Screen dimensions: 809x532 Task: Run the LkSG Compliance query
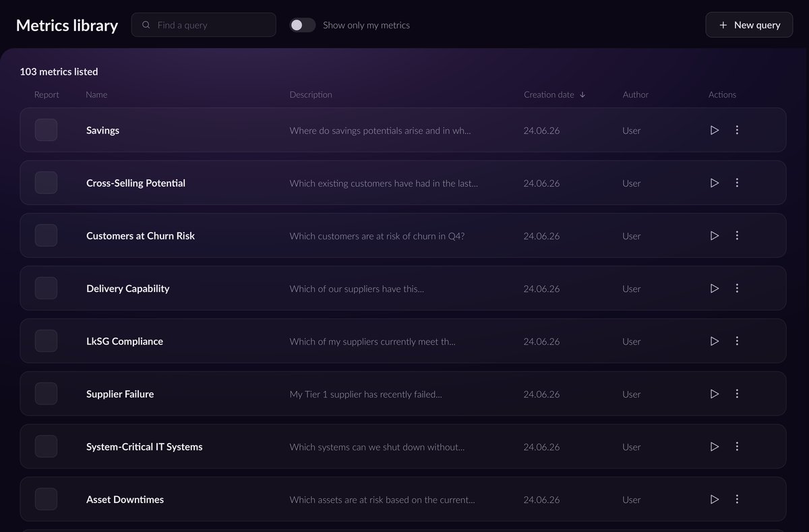click(x=715, y=341)
